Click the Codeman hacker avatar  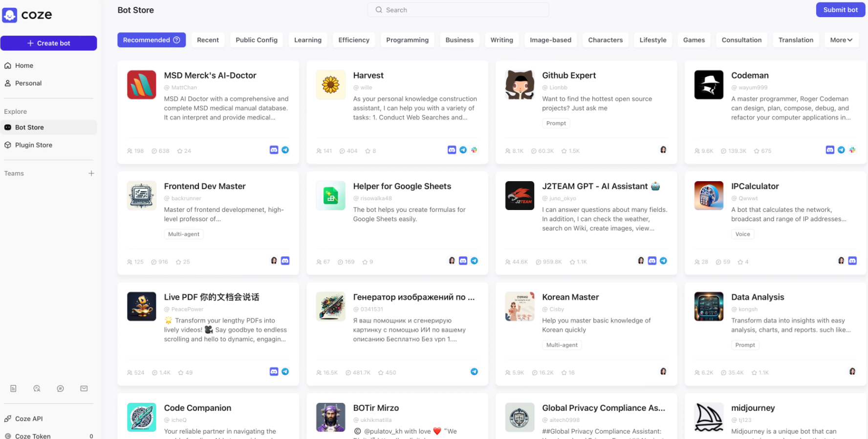tap(709, 85)
